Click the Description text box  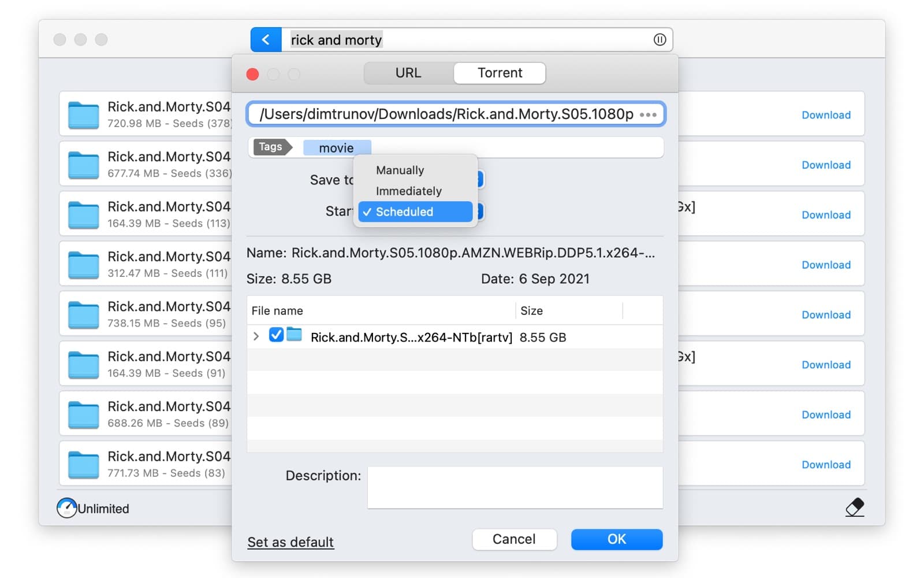[515, 487]
